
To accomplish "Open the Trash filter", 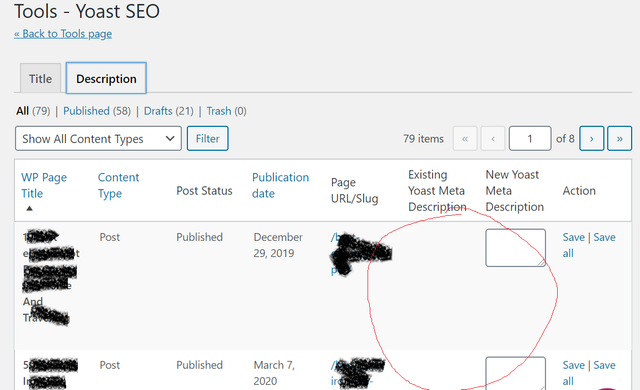I will click(x=219, y=111).
